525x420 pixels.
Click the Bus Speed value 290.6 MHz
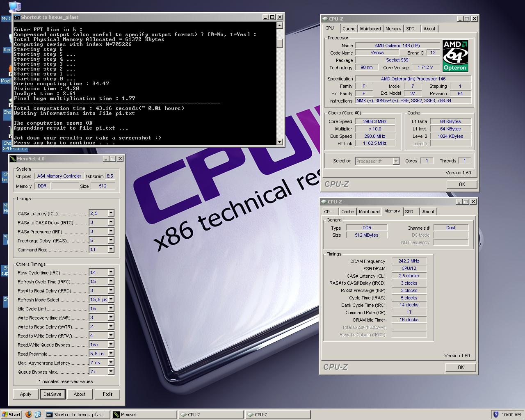pyautogui.click(x=375, y=136)
